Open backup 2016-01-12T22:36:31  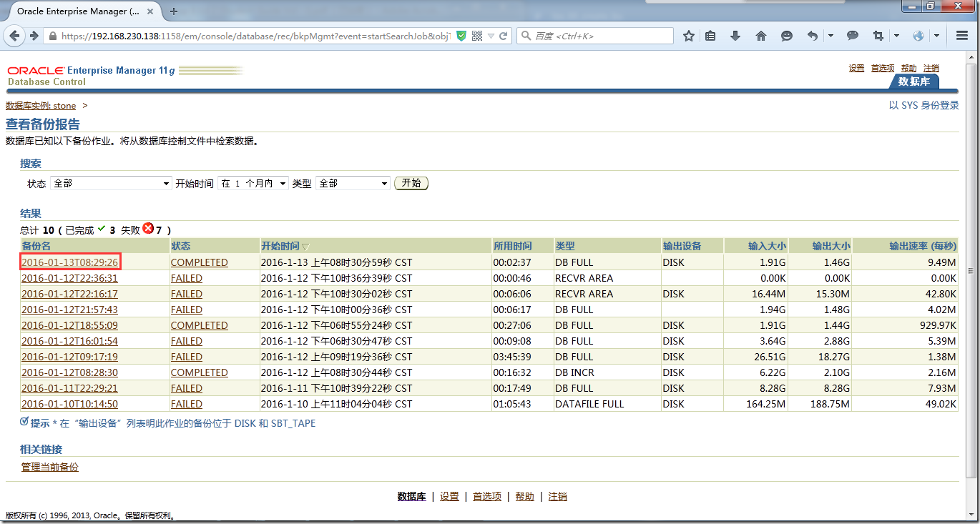(x=69, y=278)
